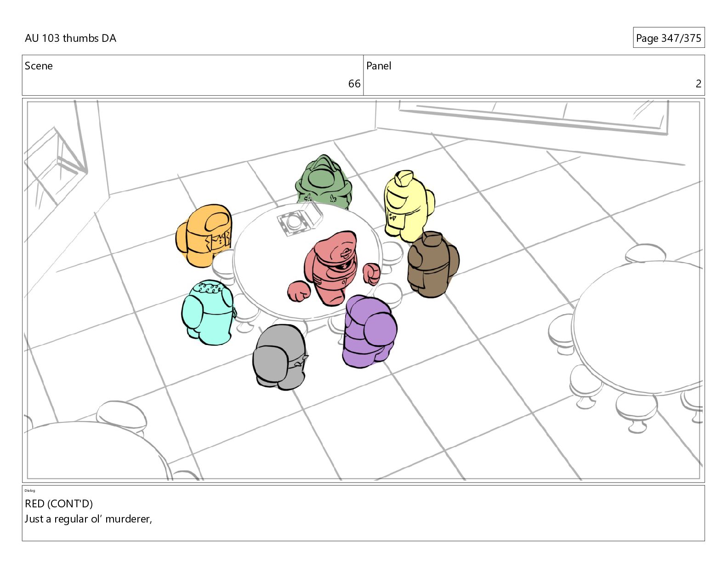Click the 'Scene' label
Image resolution: width=728 pixels, height=563 pixels.
[x=39, y=66]
